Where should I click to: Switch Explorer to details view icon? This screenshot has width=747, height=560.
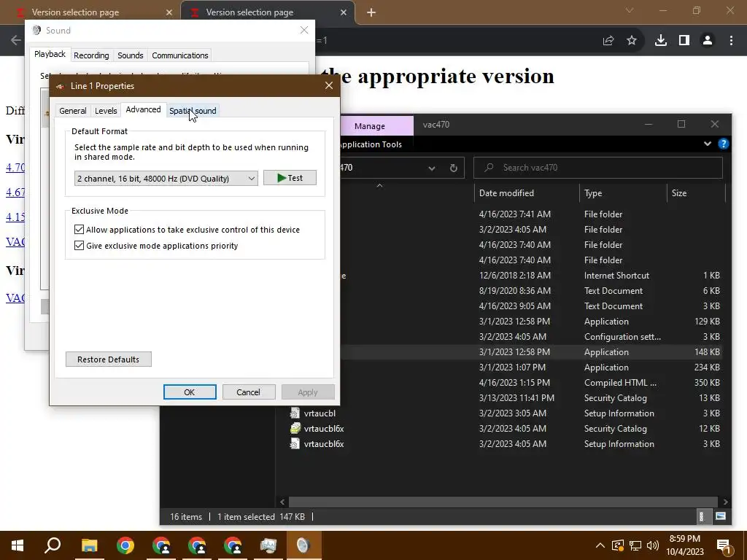(x=701, y=516)
